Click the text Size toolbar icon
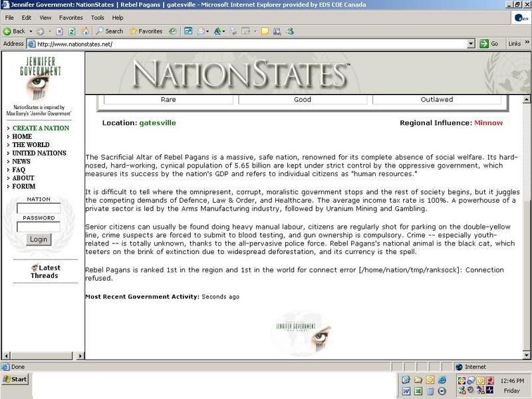The height and width of the screenshot is (399, 532). pos(217,31)
